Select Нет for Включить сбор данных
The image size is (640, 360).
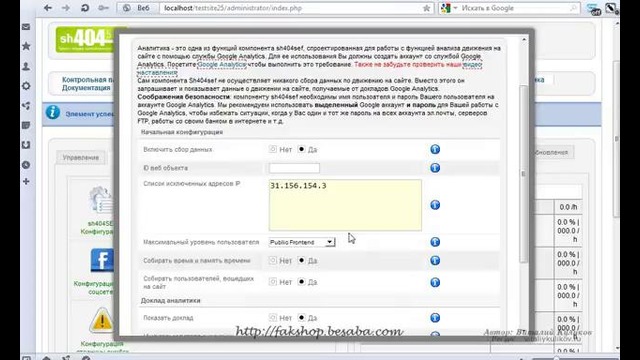coord(273,149)
